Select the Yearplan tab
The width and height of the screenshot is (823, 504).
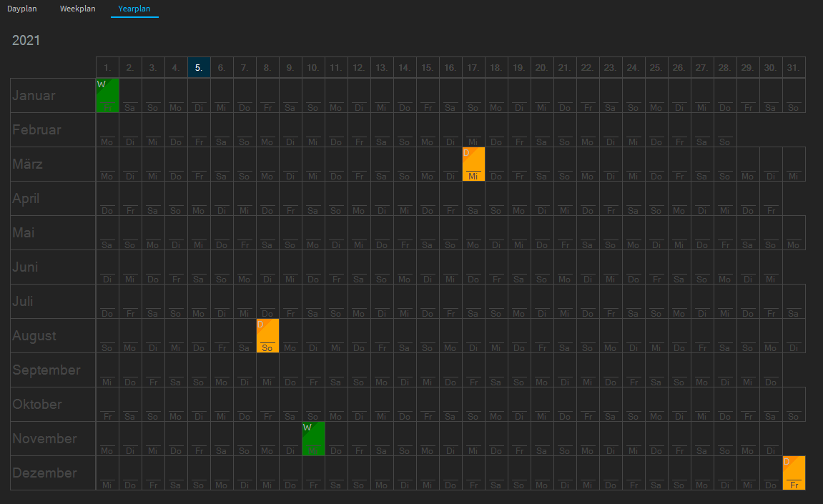(134, 9)
